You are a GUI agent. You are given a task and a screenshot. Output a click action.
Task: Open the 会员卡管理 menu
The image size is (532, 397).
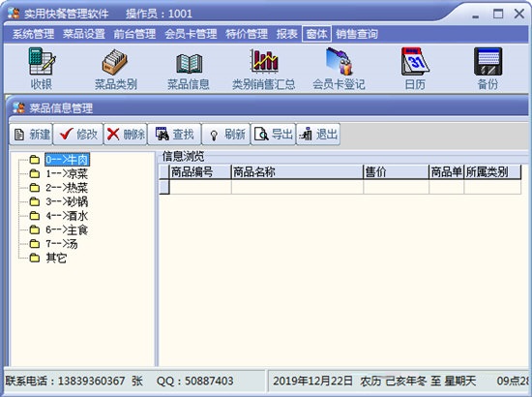tap(191, 34)
